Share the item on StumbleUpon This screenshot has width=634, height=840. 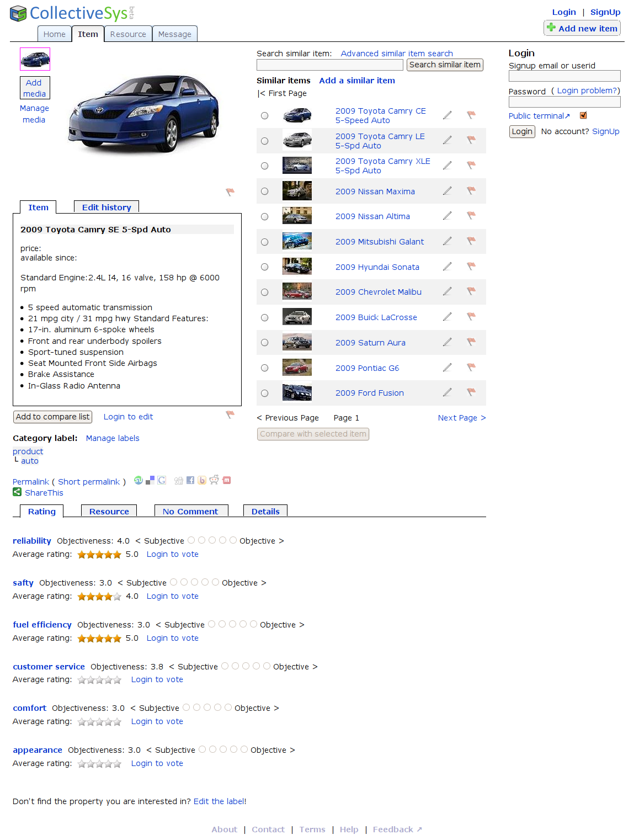(138, 480)
